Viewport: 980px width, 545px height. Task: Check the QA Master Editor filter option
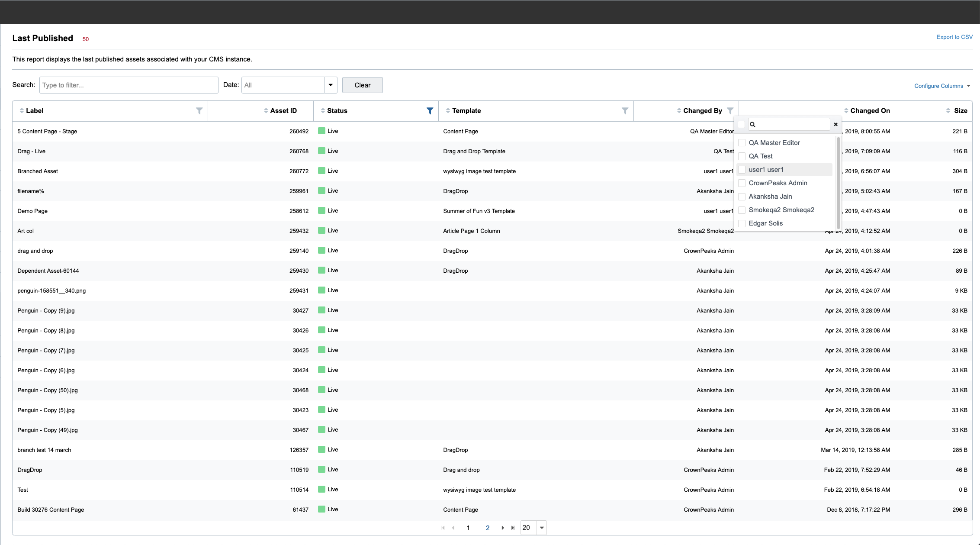(742, 143)
